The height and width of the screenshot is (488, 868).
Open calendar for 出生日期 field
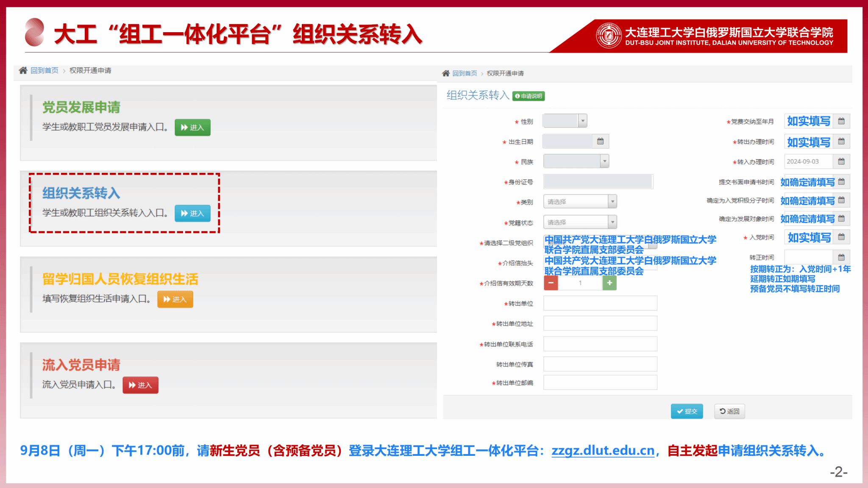[600, 141]
